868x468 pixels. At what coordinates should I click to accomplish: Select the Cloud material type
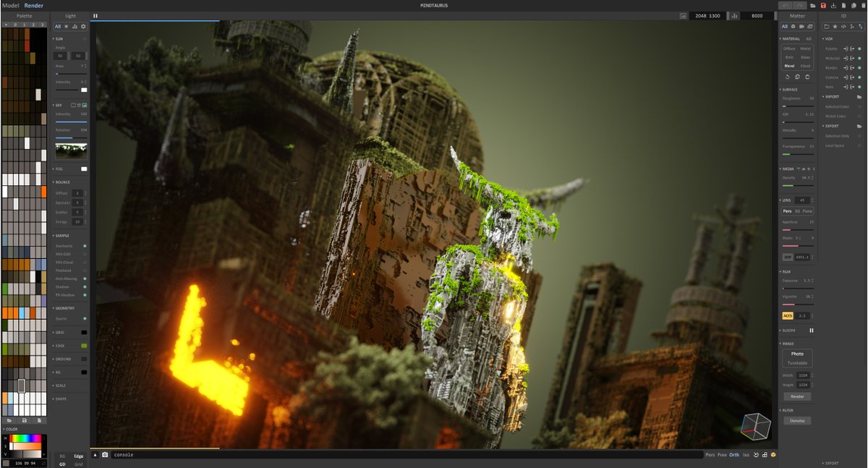[805, 66]
